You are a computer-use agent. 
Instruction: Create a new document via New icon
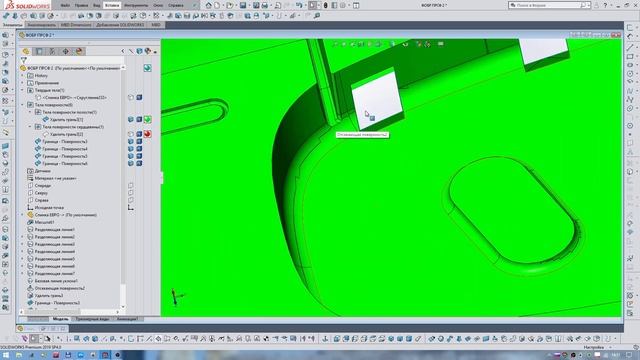(218, 5)
